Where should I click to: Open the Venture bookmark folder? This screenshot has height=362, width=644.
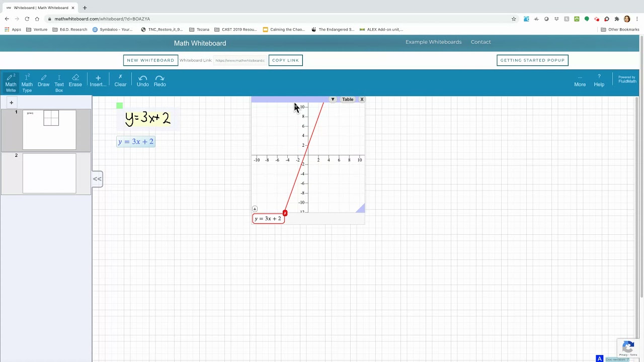37,30
